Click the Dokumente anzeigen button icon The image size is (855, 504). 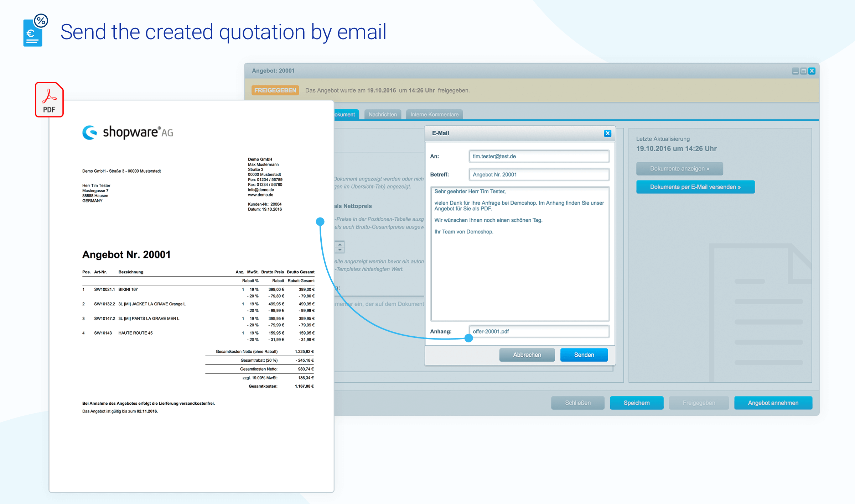(x=692, y=169)
